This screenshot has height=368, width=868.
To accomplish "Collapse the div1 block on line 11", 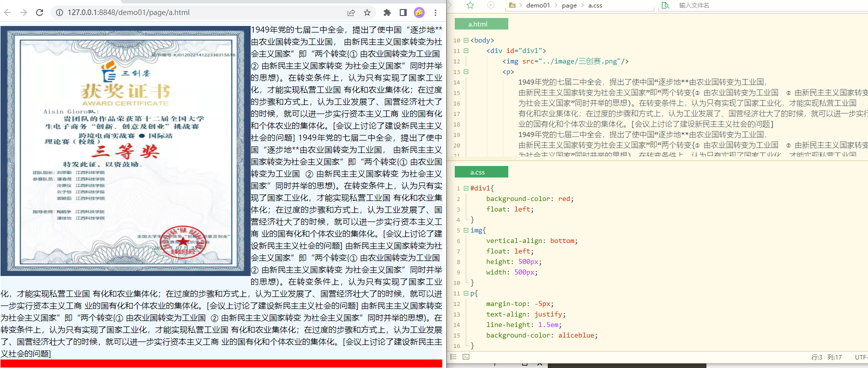I will point(466,50).
